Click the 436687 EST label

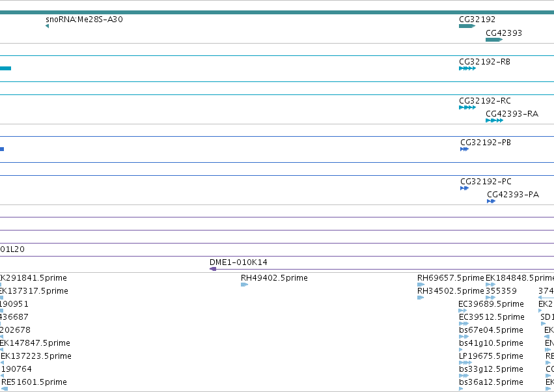14,317
